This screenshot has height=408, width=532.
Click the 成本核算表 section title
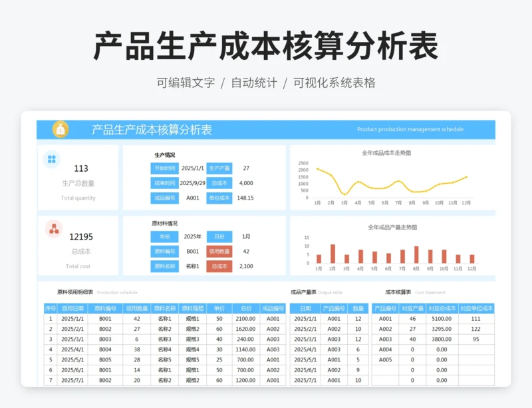point(398,292)
